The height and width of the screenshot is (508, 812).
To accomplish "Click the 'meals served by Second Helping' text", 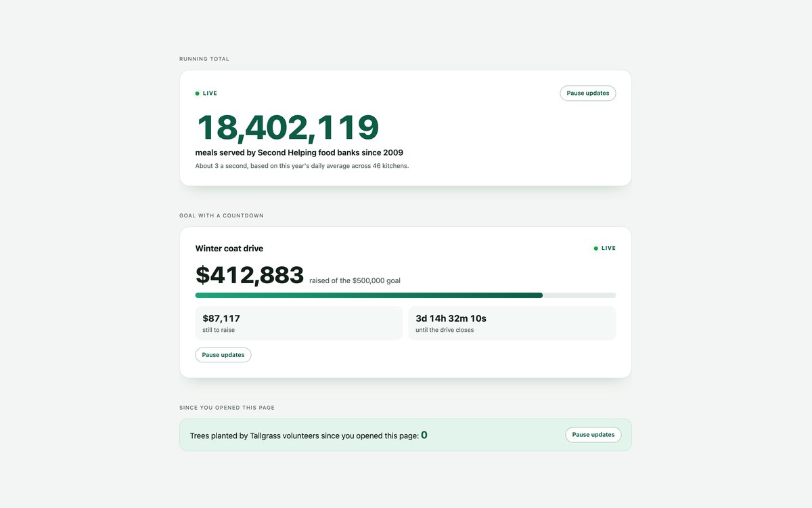I will point(299,153).
